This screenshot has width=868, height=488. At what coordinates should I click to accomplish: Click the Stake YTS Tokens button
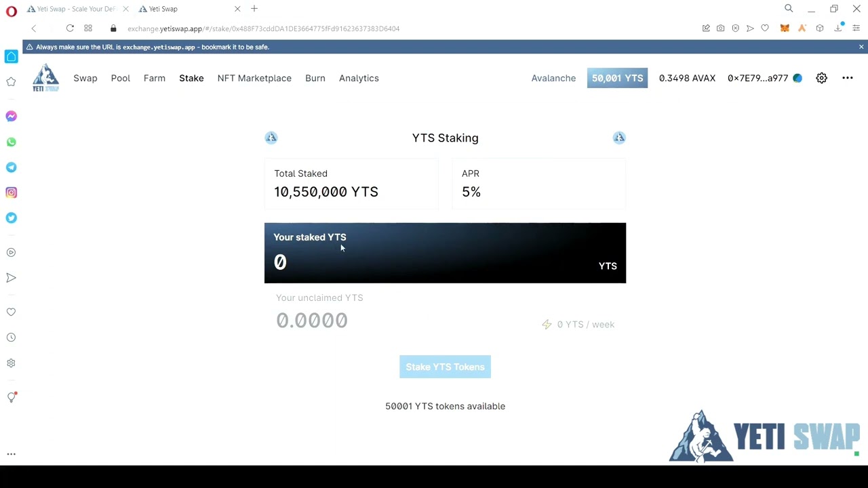tap(445, 367)
